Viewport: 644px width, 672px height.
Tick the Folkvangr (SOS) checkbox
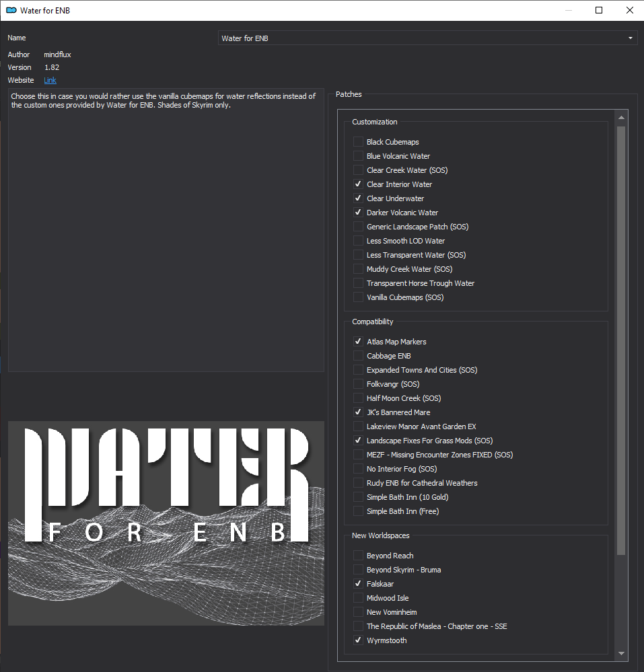(358, 384)
